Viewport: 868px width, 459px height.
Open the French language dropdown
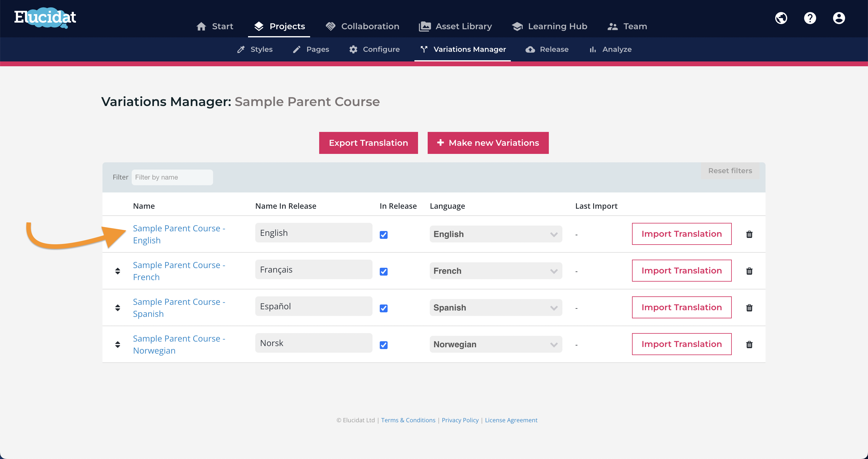pos(496,271)
